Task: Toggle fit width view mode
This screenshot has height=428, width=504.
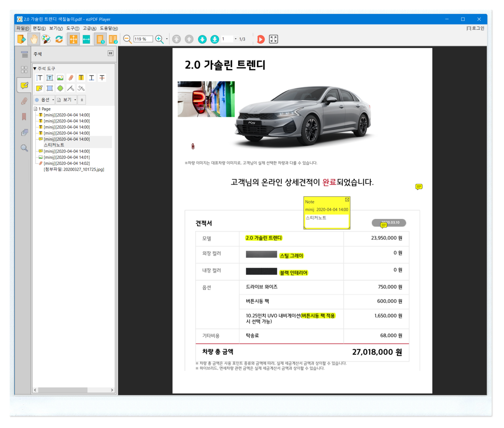Action: [x=86, y=39]
